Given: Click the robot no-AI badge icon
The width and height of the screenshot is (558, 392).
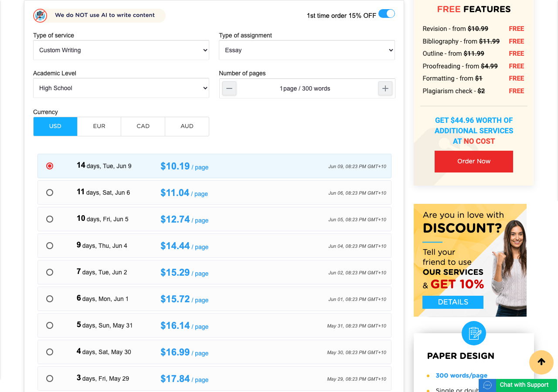Looking at the screenshot, I should coord(40,15).
